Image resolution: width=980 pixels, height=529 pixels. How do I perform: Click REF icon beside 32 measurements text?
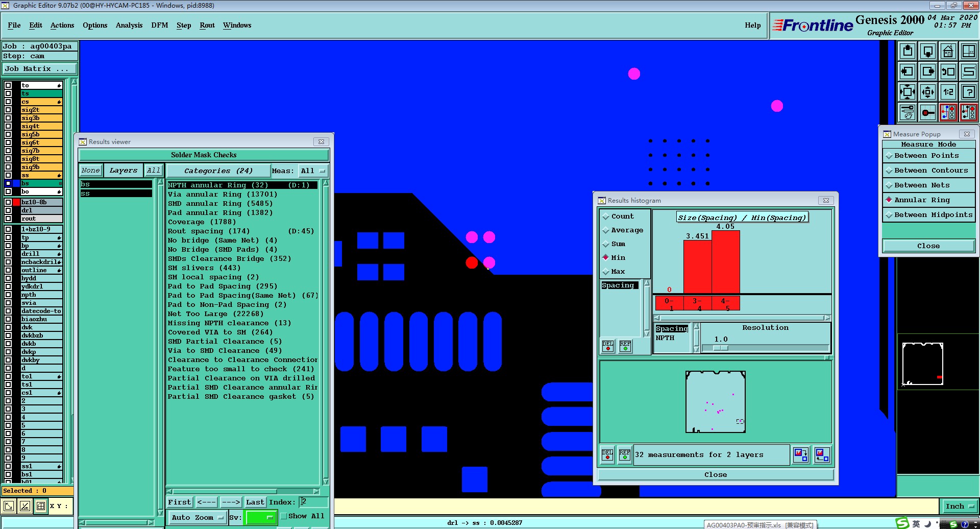625,454
